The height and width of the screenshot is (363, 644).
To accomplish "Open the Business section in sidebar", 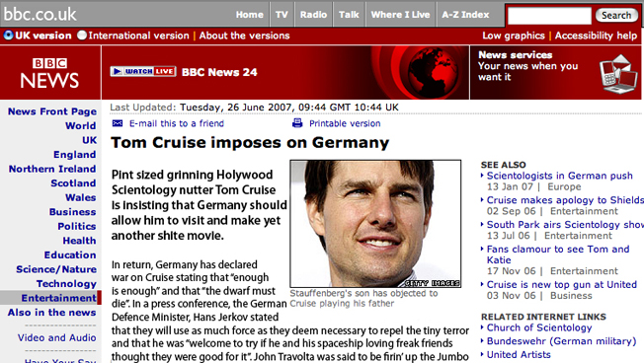I will click(x=72, y=212).
